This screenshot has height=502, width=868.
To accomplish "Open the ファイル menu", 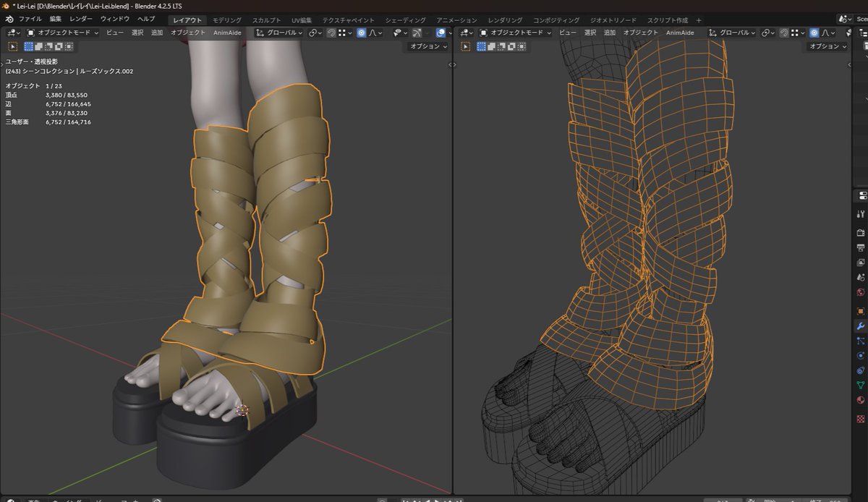I will click(30, 19).
